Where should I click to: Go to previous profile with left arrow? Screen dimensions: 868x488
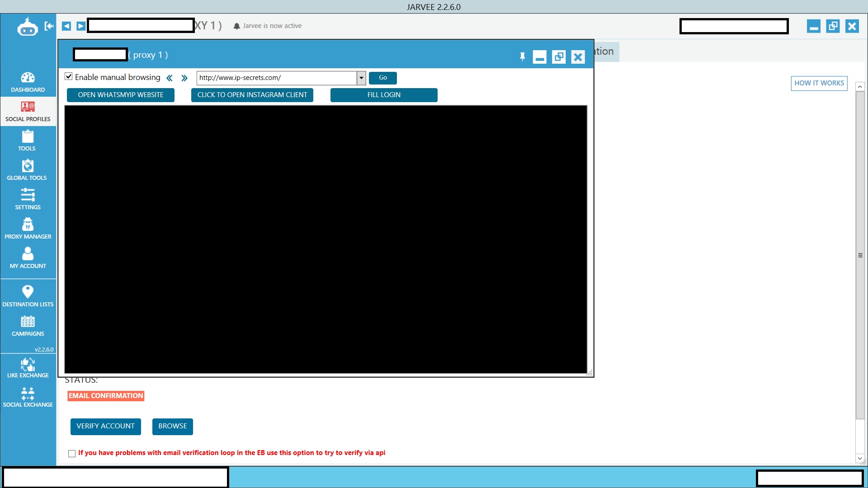[x=66, y=26]
